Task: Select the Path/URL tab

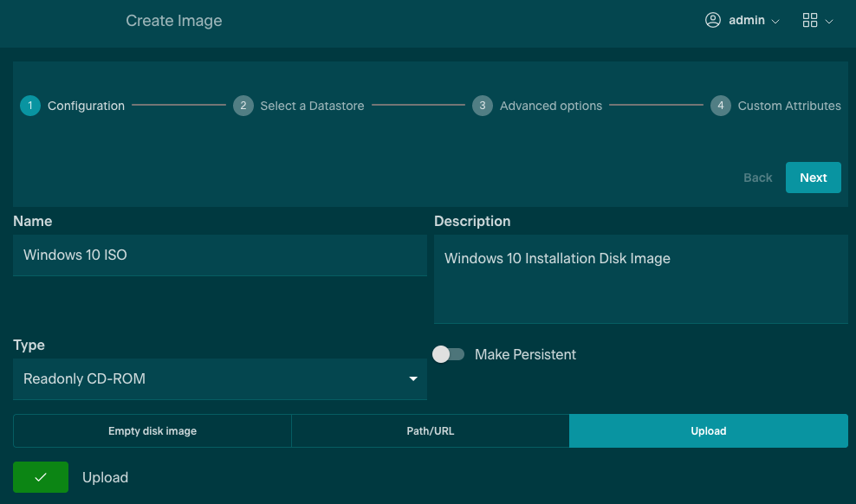Action: coord(431,430)
